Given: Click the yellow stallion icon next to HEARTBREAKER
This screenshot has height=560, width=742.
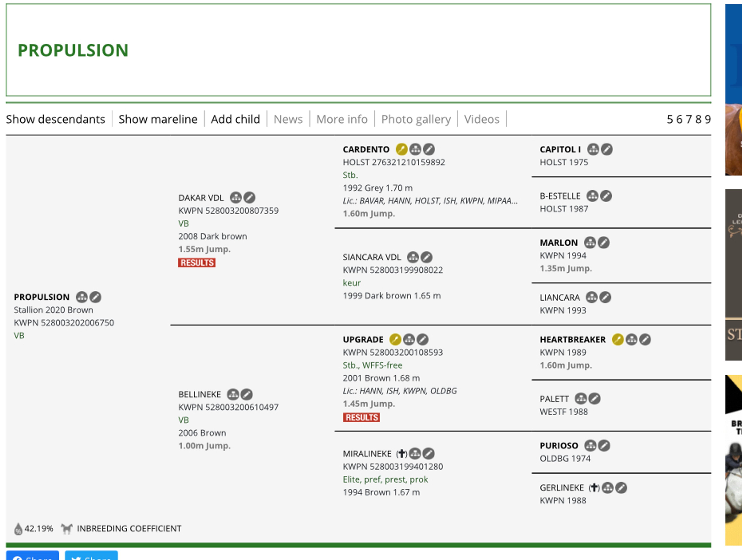Looking at the screenshot, I should click(618, 340).
